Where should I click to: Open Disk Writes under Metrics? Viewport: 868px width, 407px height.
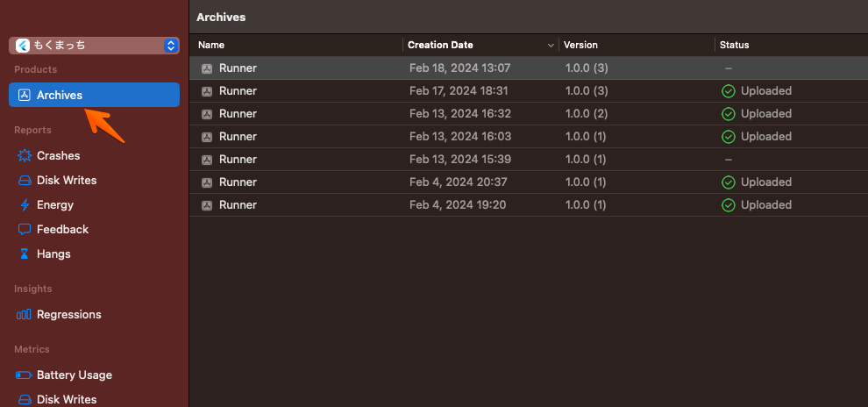[67, 399]
